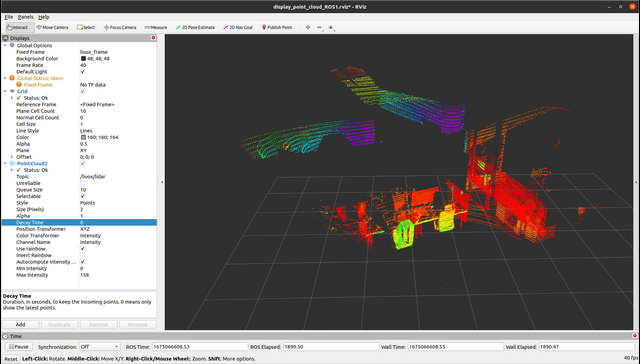Collapse the Global Options tree node

point(5,45)
